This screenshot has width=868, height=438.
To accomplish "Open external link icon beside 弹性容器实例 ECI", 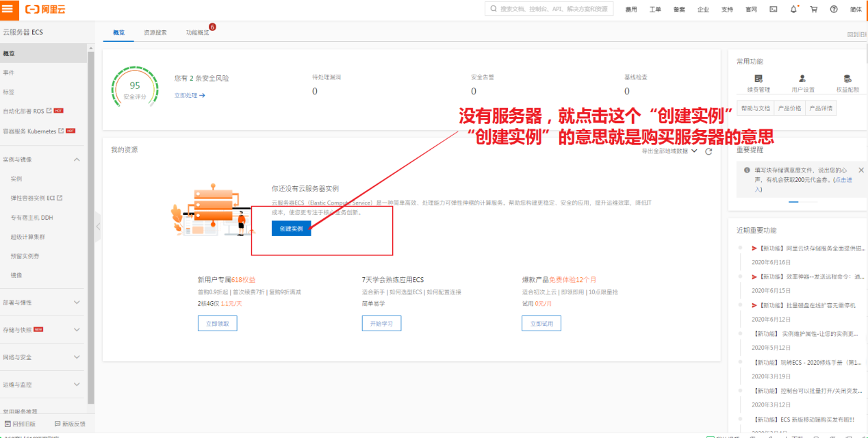I will coord(60,198).
